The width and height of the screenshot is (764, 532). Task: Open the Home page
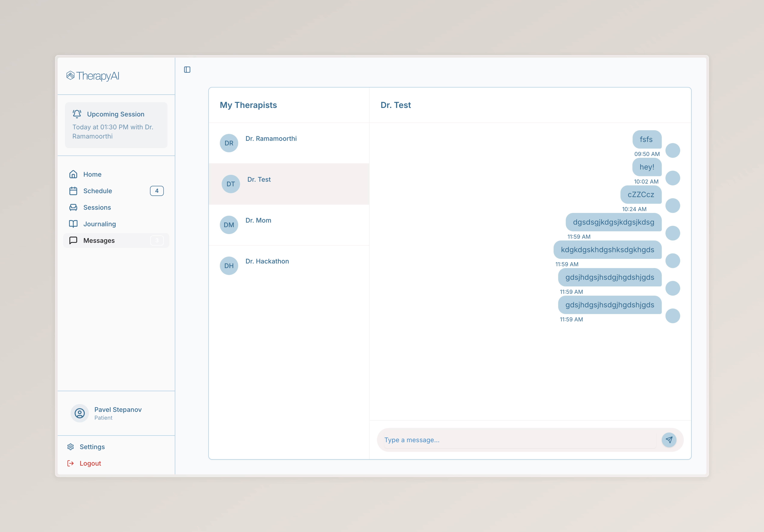(x=92, y=174)
